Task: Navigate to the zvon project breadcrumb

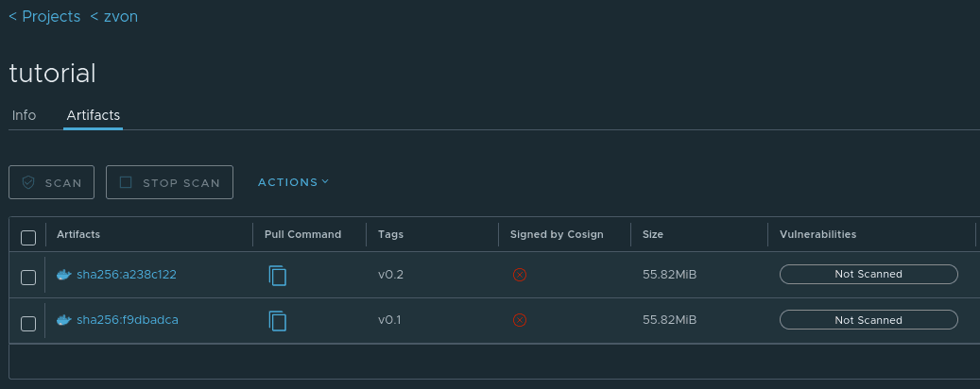Action: [113, 17]
